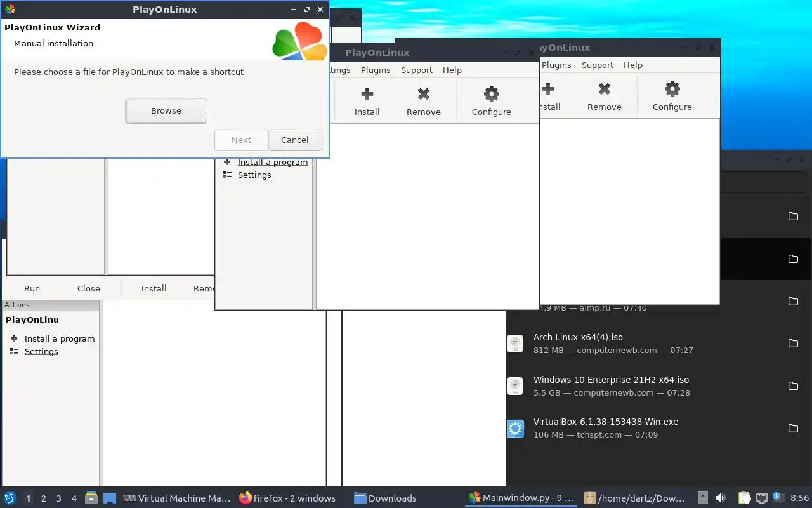Click the disc icon beside Windows 10 Enterprise iso
This screenshot has height=508, width=812.
(515, 386)
